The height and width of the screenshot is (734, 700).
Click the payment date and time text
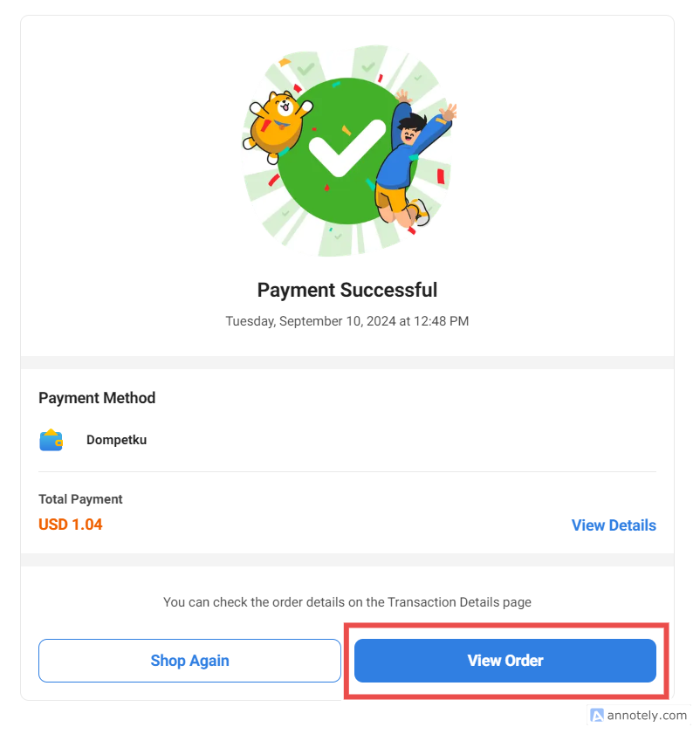click(347, 321)
